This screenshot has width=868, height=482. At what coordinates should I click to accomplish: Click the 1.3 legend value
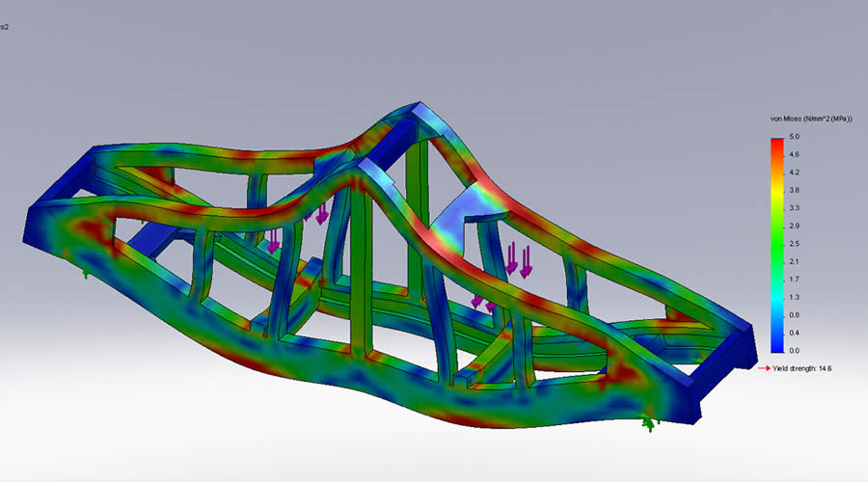pos(794,297)
